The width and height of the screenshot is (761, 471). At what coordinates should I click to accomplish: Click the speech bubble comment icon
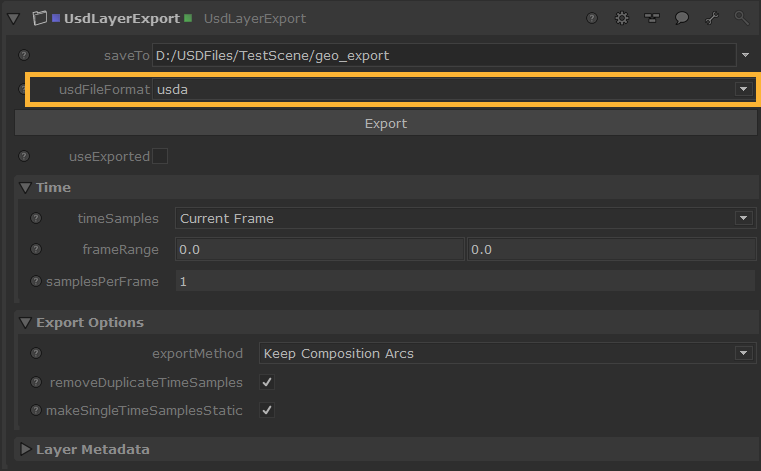682,18
